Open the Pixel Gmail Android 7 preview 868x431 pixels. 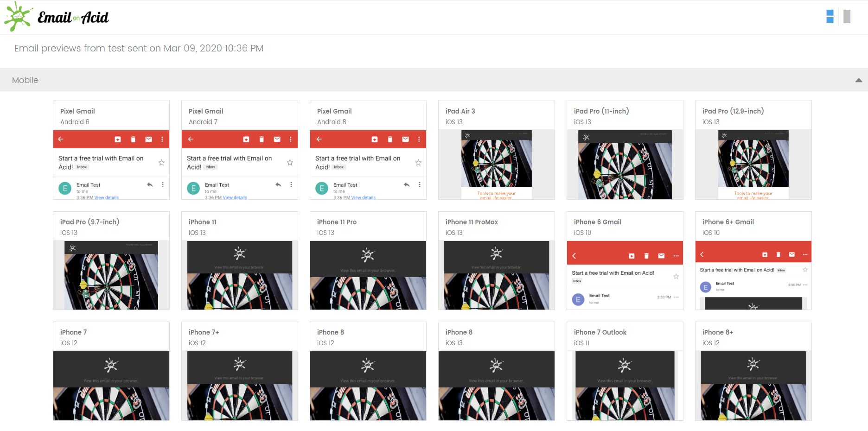[240, 150]
